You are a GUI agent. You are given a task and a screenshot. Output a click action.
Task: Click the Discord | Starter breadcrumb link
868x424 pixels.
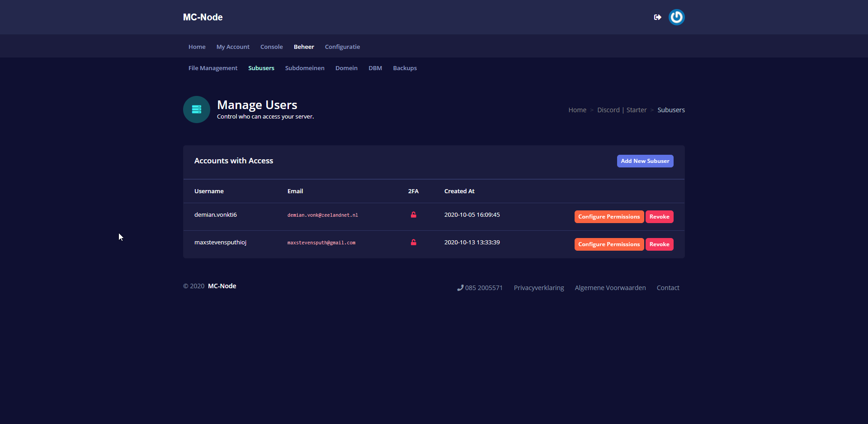622,110
